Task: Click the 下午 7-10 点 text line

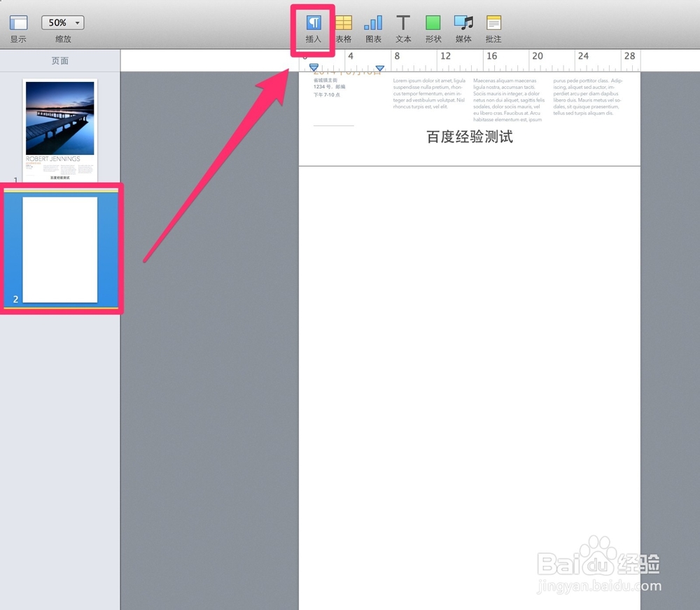Action: pyautogui.click(x=327, y=95)
